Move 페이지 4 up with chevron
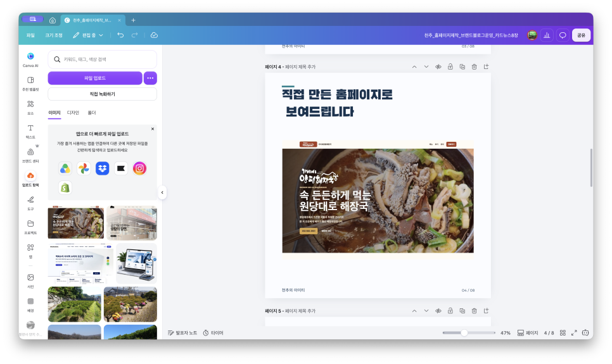The height and width of the screenshot is (364, 612). pos(414,66)
